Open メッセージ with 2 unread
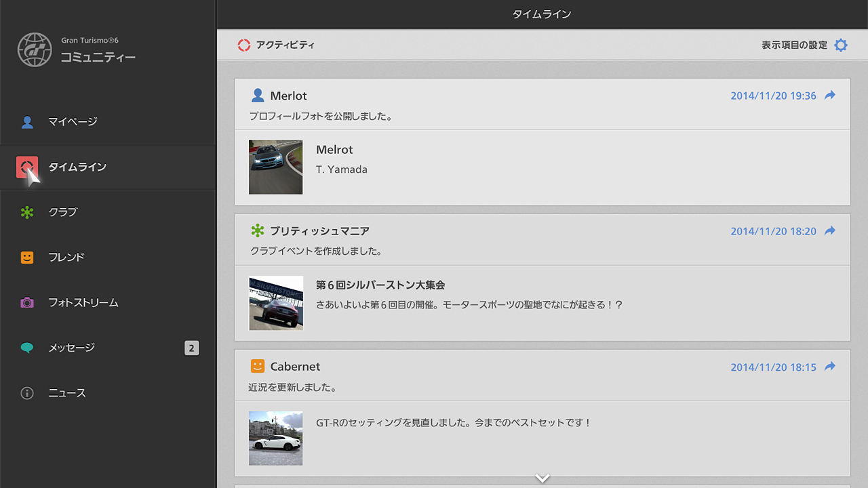 [x=71, y=348]
